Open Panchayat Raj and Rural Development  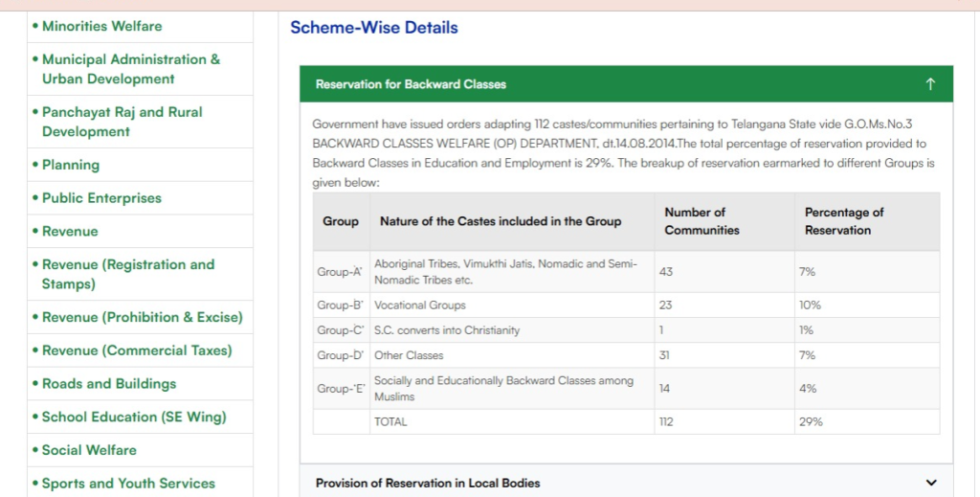point(122,122)
